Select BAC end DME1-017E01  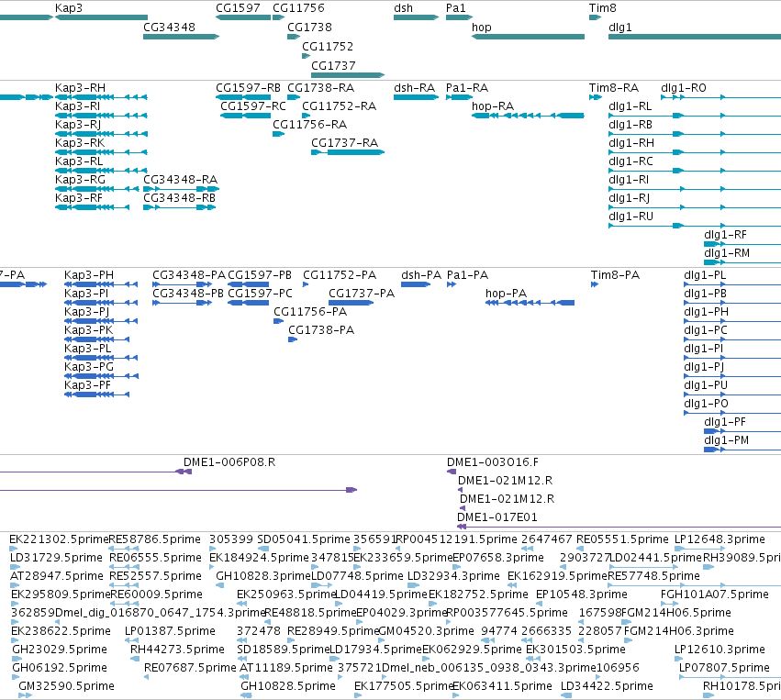619,527
